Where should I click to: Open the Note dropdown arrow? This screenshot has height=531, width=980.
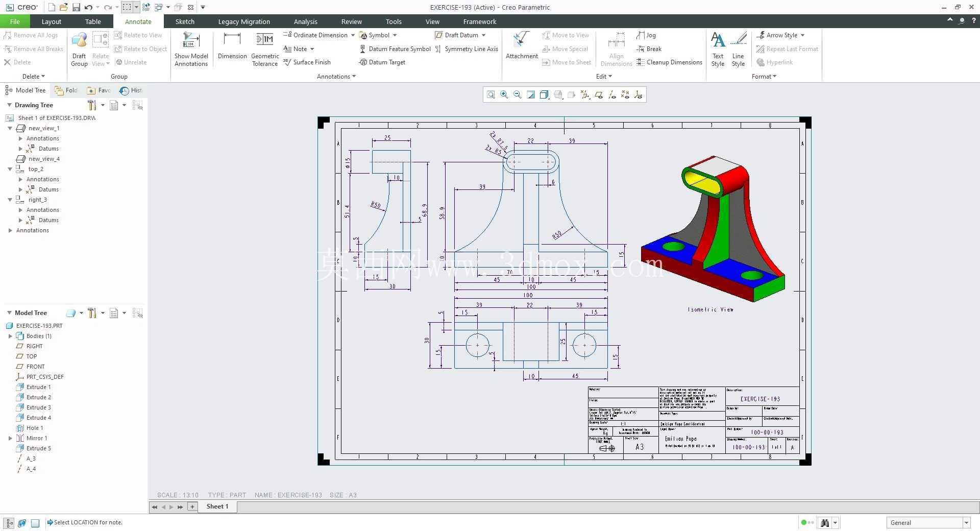point(312,49)
